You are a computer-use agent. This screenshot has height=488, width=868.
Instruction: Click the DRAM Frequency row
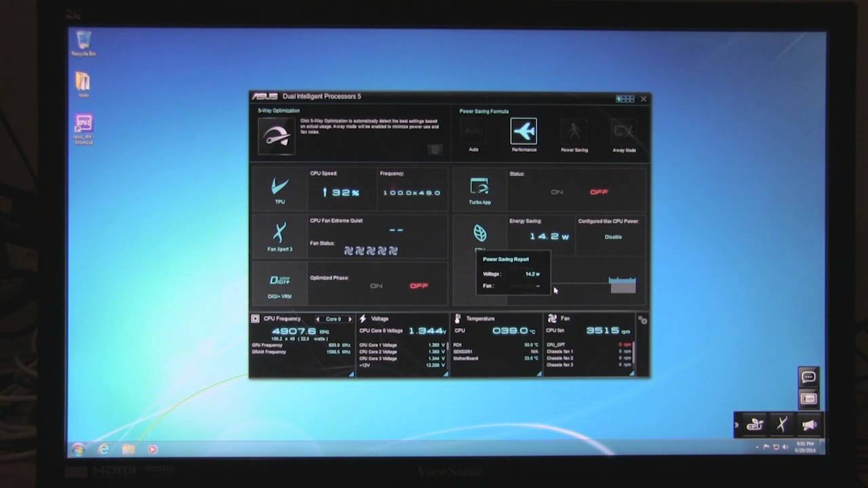(x=301, y=352)
